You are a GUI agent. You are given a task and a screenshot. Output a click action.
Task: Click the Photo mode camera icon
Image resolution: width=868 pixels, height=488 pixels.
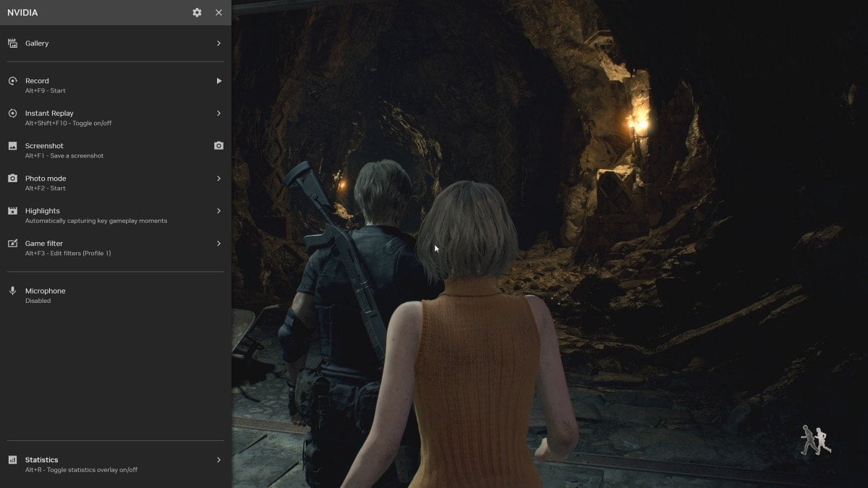pyautogui.click(x=12, y=179)
